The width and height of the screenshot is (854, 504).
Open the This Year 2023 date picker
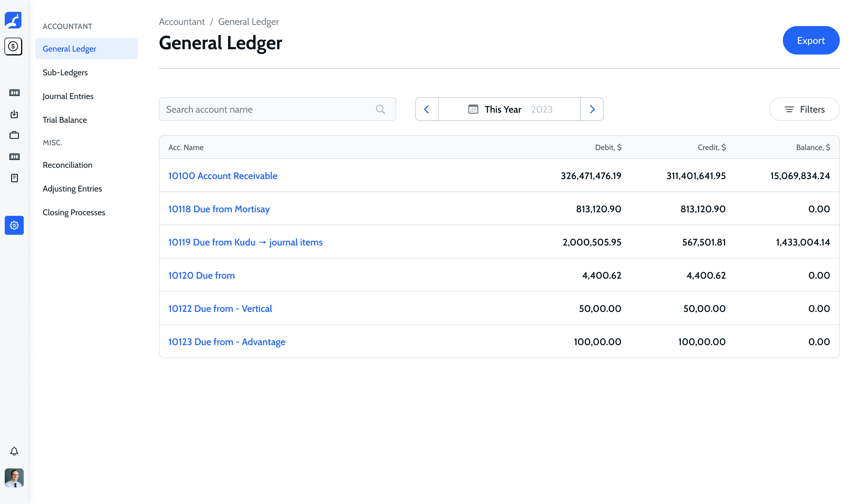pos(509,109)
